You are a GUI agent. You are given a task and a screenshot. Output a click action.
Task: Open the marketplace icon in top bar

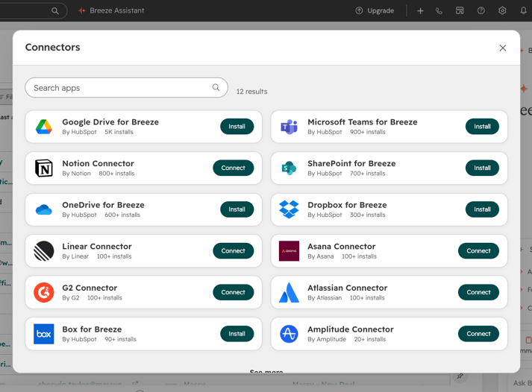460,10
